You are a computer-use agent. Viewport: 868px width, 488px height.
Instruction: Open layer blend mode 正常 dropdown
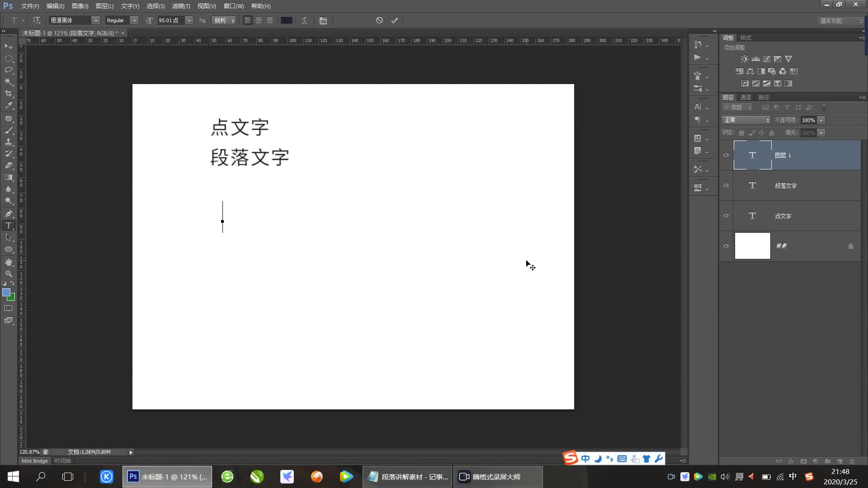point(746,120)
